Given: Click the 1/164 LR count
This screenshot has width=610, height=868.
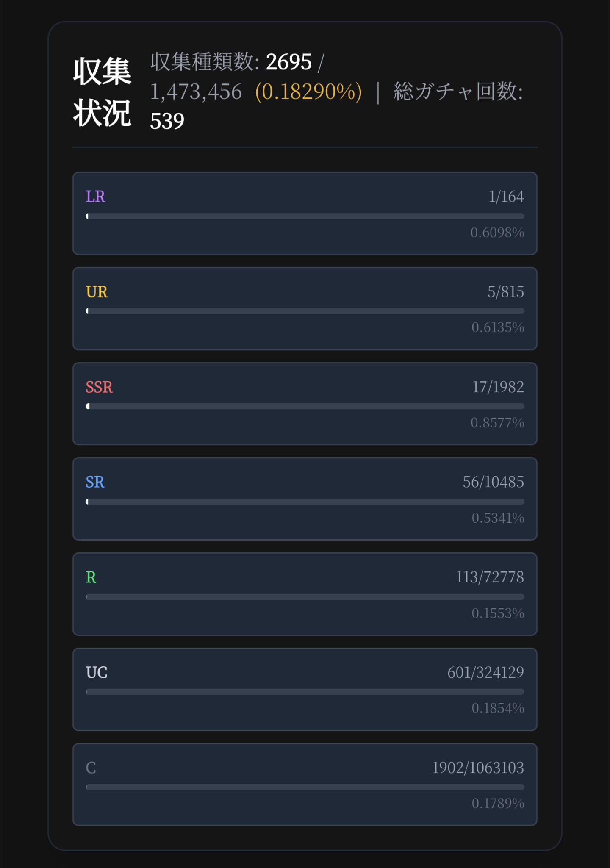Looking at the screenshot, I should [x=506, y=197].
